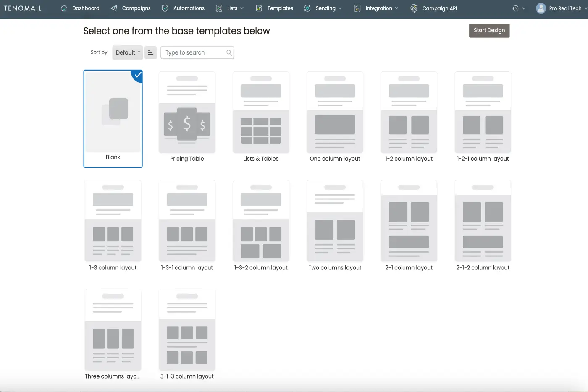Open the history dropdown chevron
Image resolution: width=588 pixels, height=392 pixels.
coord(523,8)
